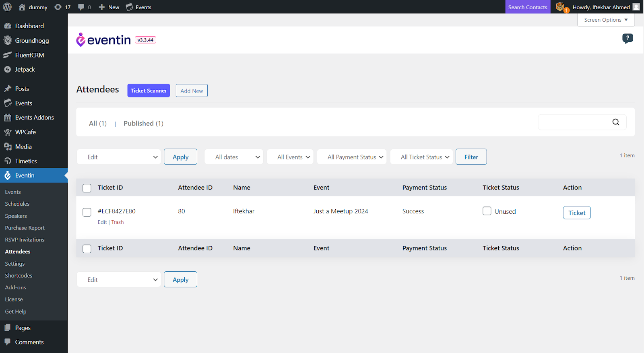Open Events Addons calendar icon
This screenshot has width=644, height=353.
[x=8, y=118]
